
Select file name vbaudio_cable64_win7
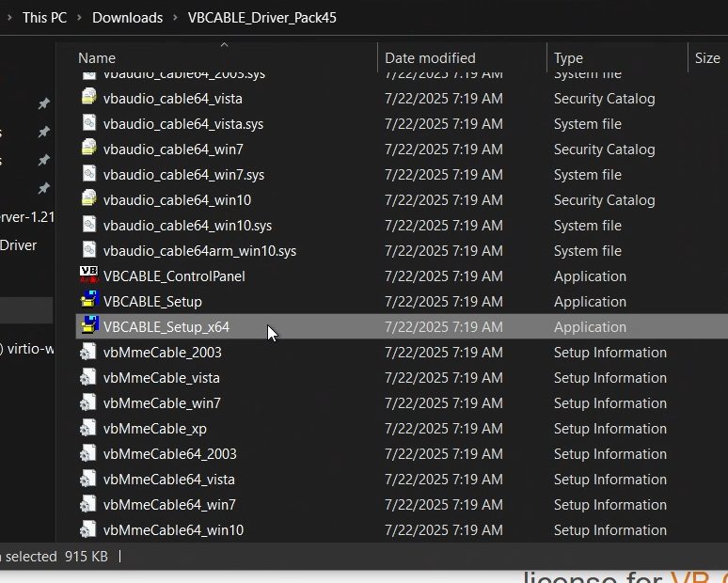pyautogui.click(x=173, y=149)
